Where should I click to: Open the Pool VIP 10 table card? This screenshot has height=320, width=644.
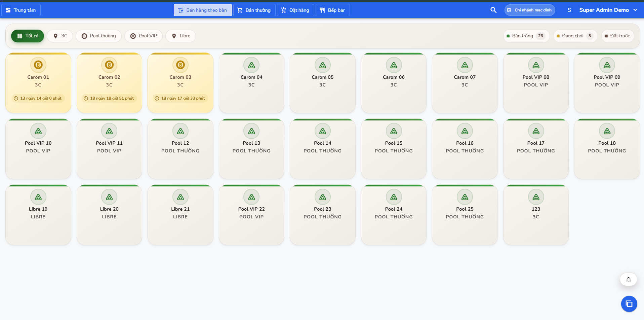tap(38, 149)
